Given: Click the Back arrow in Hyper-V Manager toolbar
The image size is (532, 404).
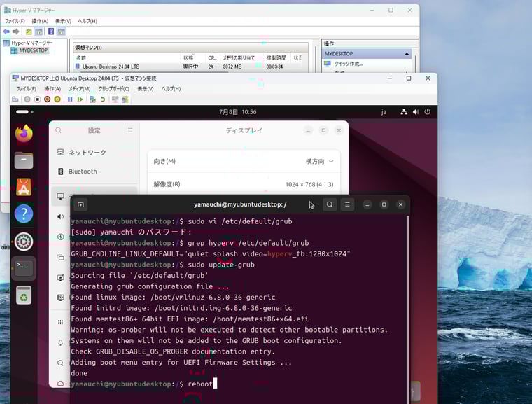Looking at the screenshot, I should 6,32.
